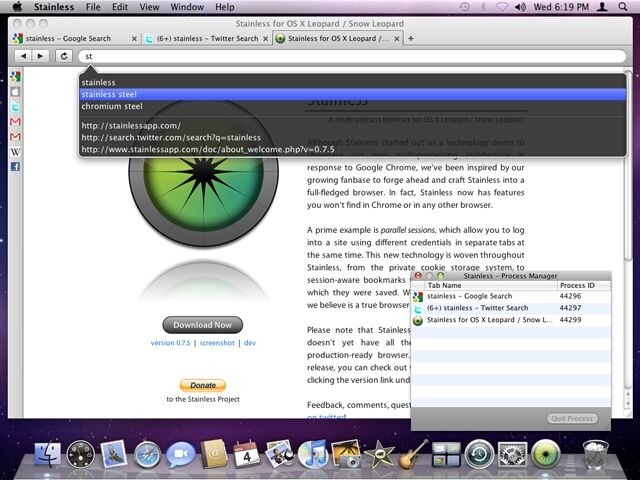Open the version 0.7.5 link
This screenshot has height=480, width=640.
171,343
